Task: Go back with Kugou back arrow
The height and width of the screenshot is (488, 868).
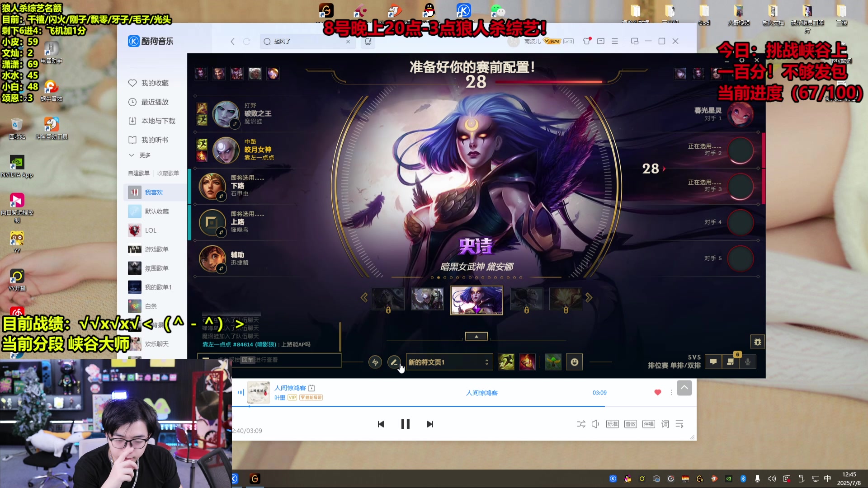Action: point(232,41)
